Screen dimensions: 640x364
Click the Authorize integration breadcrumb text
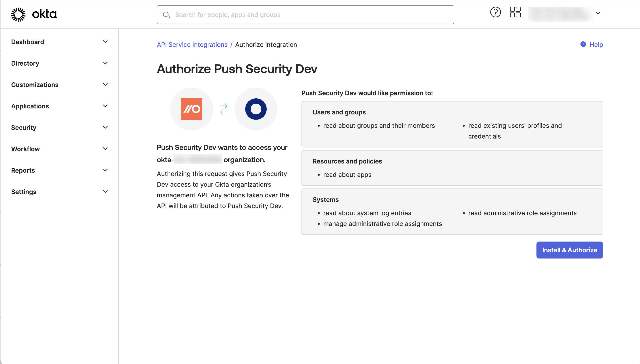(266, 45)
